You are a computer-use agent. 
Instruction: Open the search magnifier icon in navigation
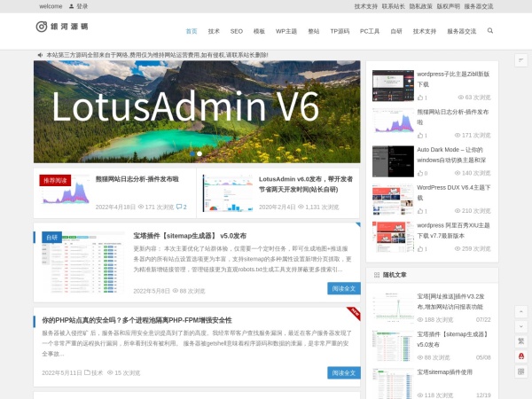(490, 31)
